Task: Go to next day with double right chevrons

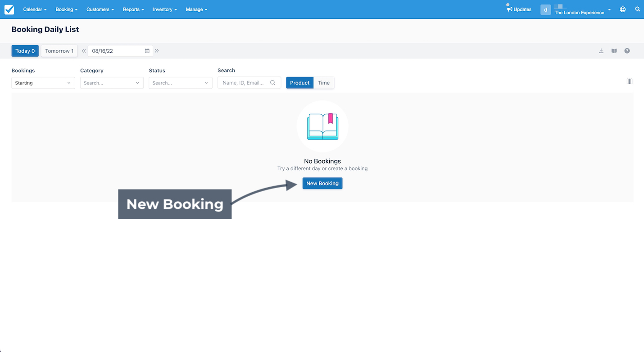Action: click(x=157, y=51)
